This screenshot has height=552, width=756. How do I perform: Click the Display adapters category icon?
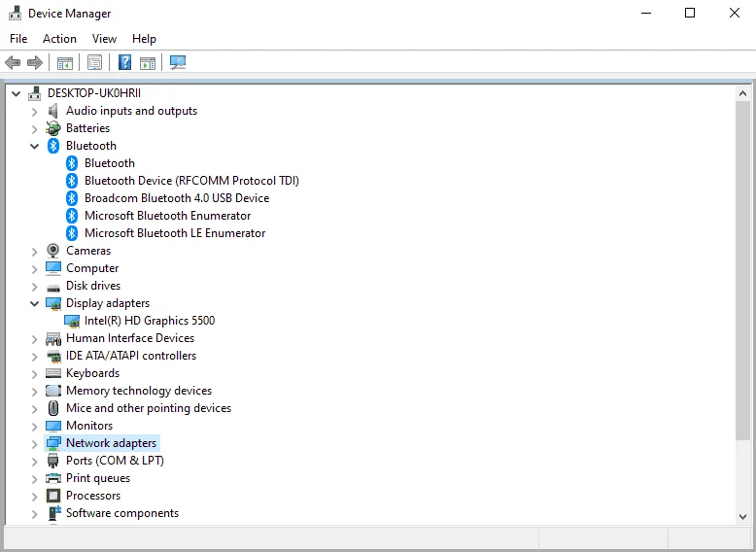(53, 303)
